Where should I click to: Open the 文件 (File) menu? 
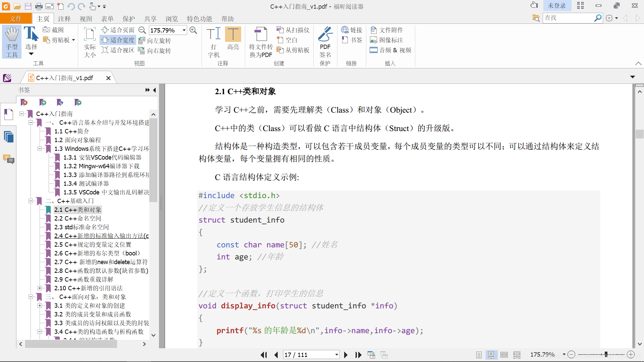point(16,19)
